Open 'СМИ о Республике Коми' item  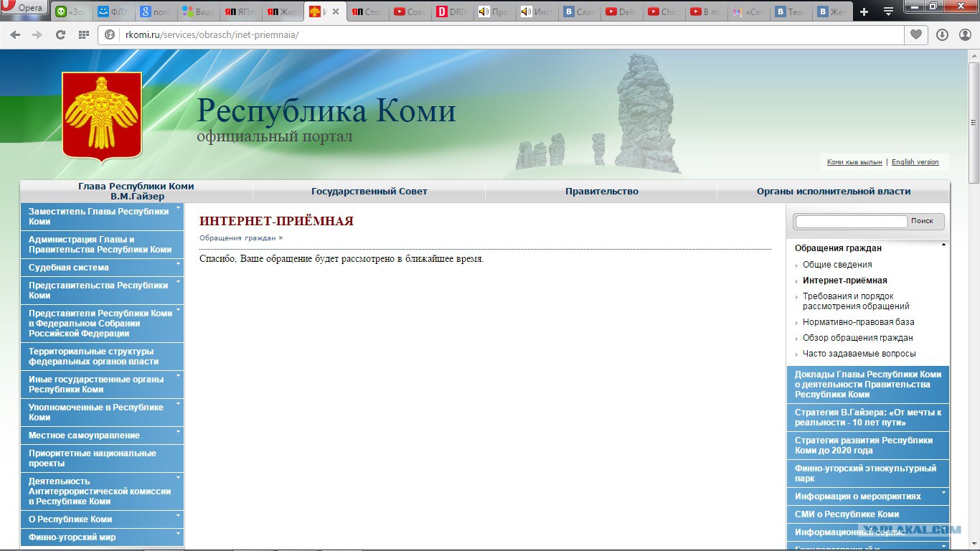(868, 514)
